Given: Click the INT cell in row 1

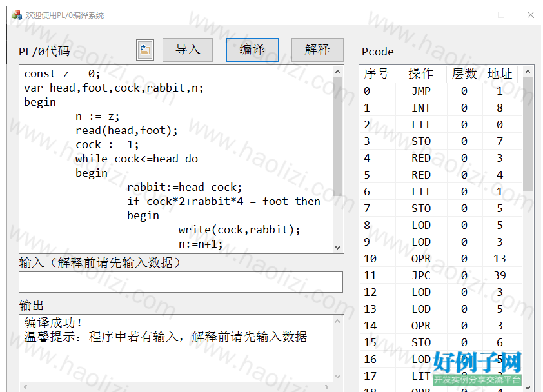Looking at the screenshot, I should pos(421,108).
